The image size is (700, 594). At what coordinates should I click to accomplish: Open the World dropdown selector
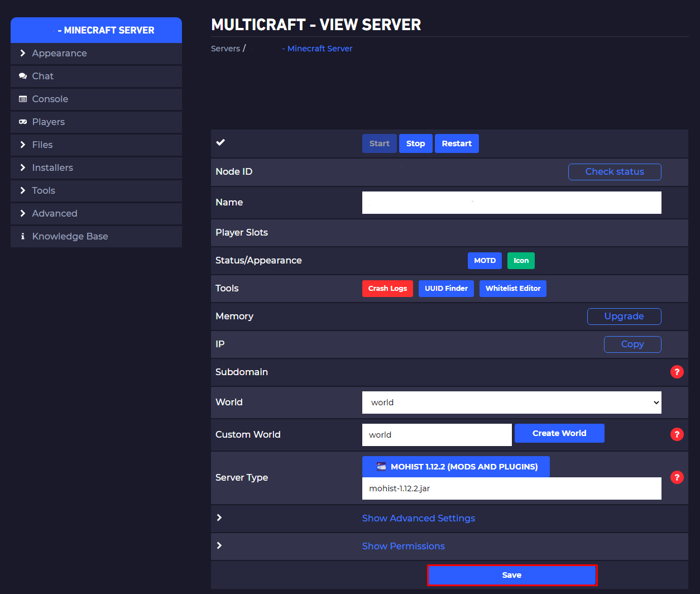tap(511, 403)
